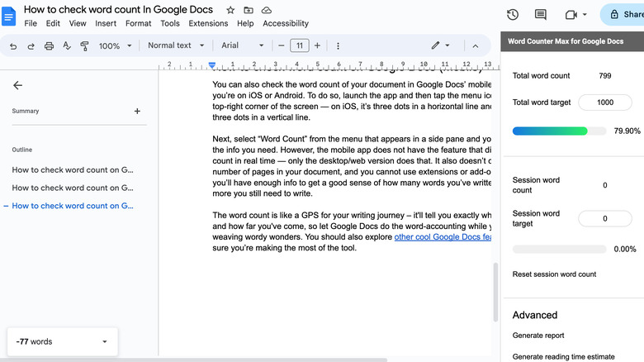This screenshot has width=644, height=362.
Task: Close document outline with back arrow
Action: tap(17, 85)
